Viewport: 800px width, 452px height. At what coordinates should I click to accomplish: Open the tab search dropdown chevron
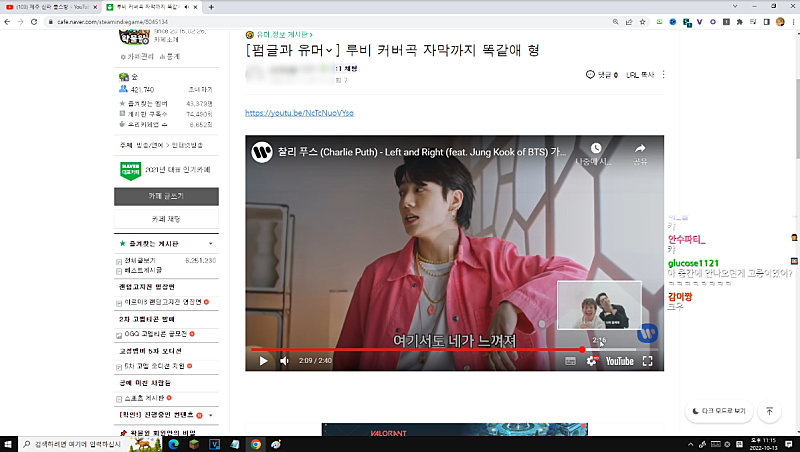735,6
